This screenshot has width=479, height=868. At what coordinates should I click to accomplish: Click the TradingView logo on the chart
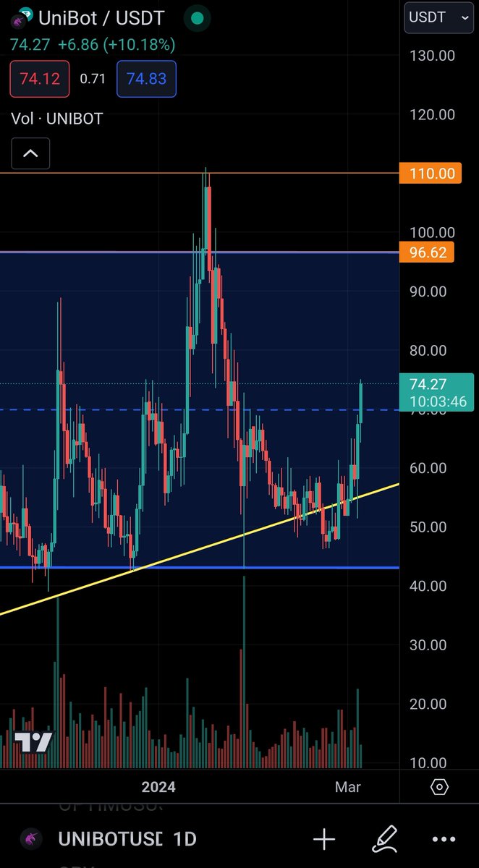pyautogui.click(x=33, y=742)
